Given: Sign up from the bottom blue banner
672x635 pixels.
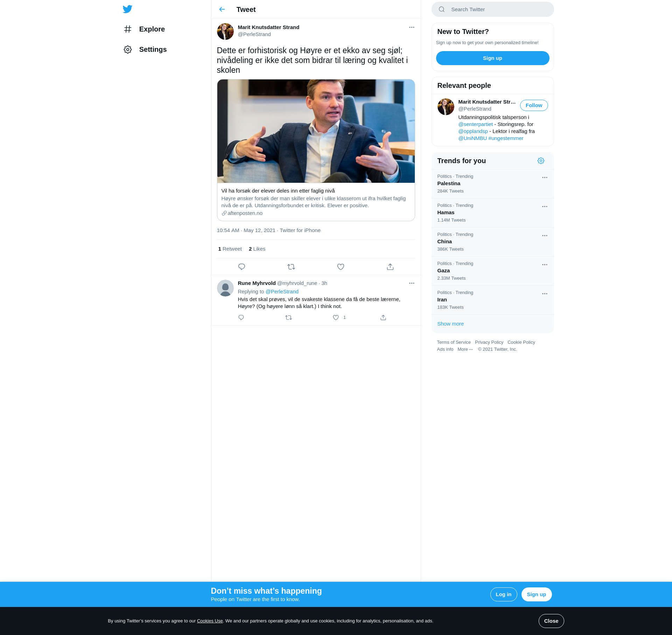Looking at the screenshot, I should coord(536,594).
